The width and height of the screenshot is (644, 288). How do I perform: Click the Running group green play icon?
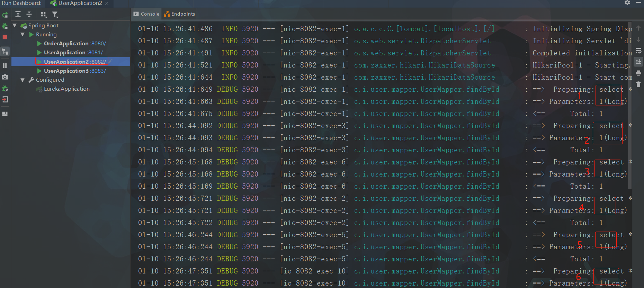click(x=32, y=35)
